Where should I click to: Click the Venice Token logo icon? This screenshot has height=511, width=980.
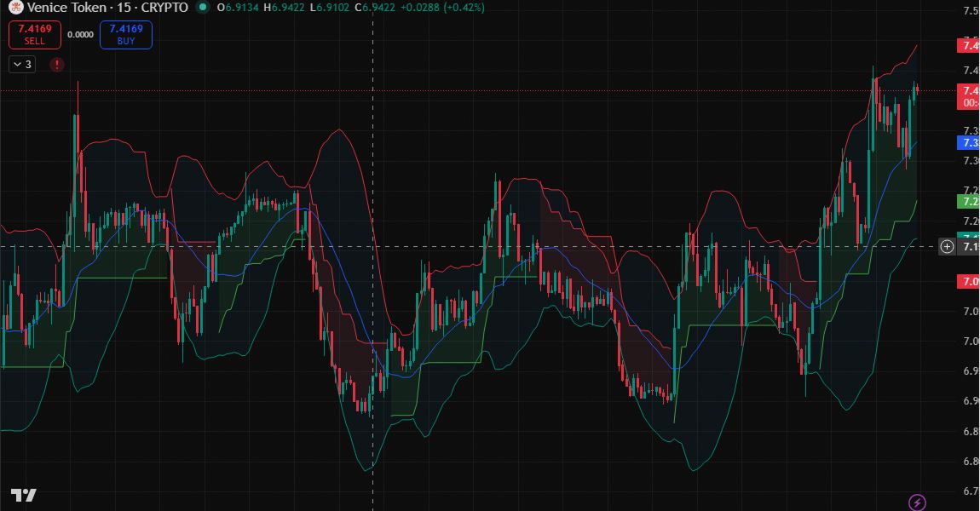pyautogui.click(x=14, y=8)
